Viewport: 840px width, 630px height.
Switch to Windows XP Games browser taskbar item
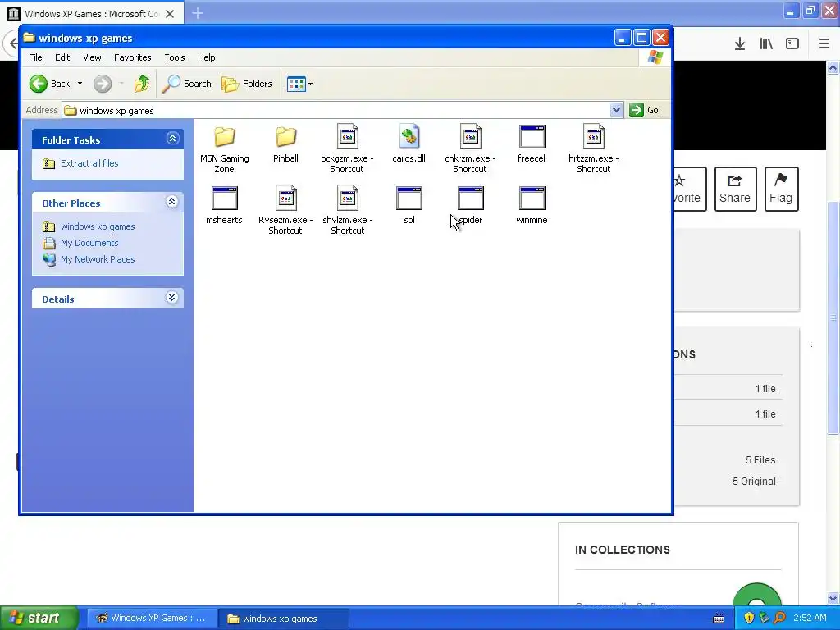pyautogui.click(x=152, y=619)
